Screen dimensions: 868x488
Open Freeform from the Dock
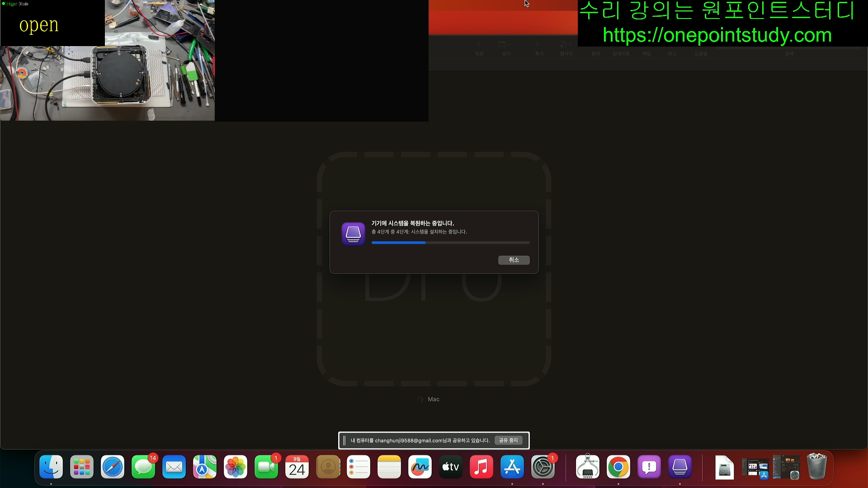pyautogui.click(x=420, y=467)
